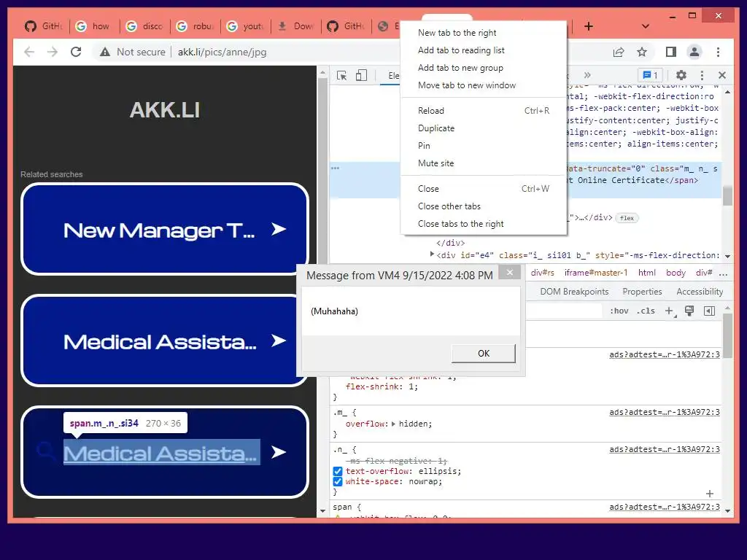Reload the page using the refresh icon
The width and height of the screenshot is (747, 560).
76,52
